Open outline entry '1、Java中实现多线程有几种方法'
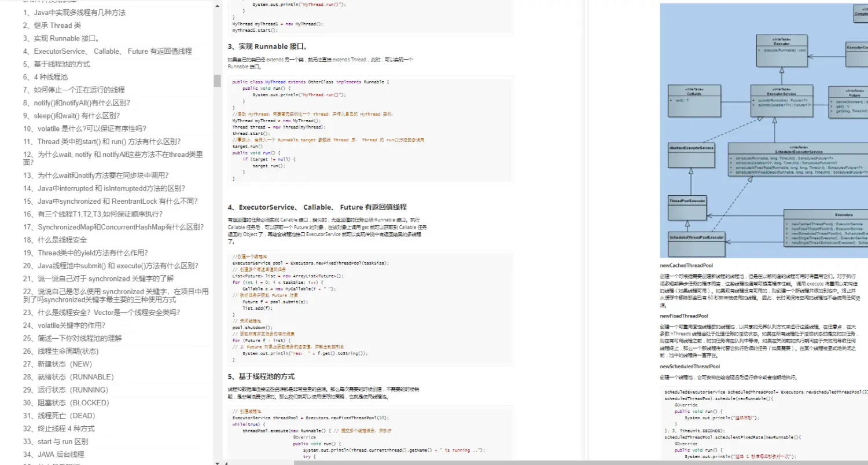The width and height of the screenshot is (868, 465). [75, 13]
